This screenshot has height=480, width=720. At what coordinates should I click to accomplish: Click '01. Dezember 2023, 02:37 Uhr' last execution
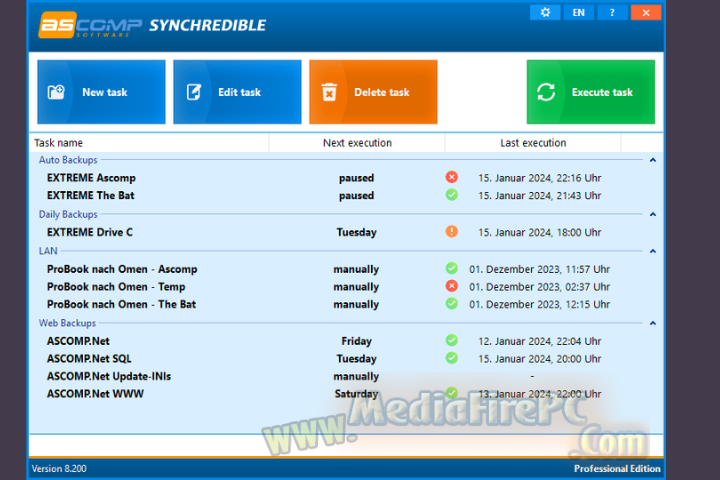coord(540,287)
